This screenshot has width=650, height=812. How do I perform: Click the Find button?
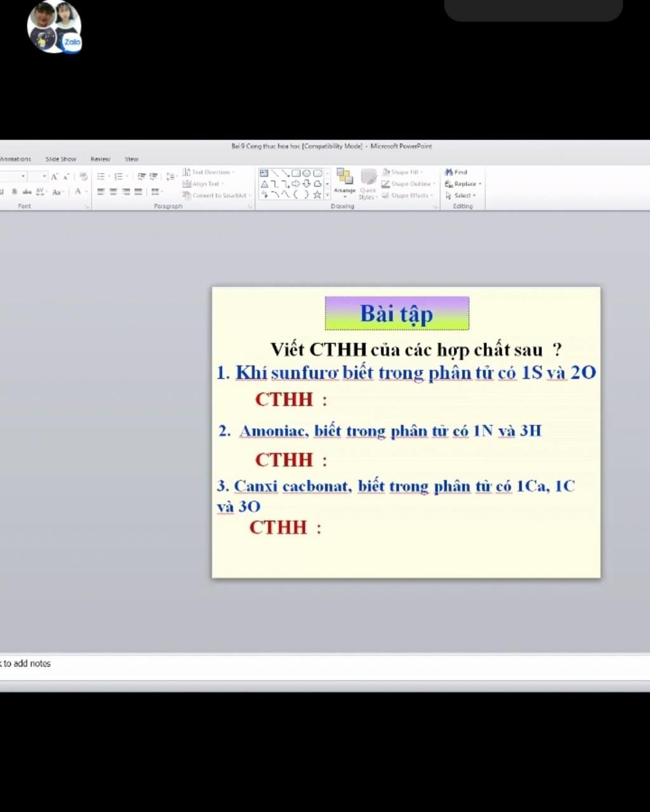coord(456,172)
